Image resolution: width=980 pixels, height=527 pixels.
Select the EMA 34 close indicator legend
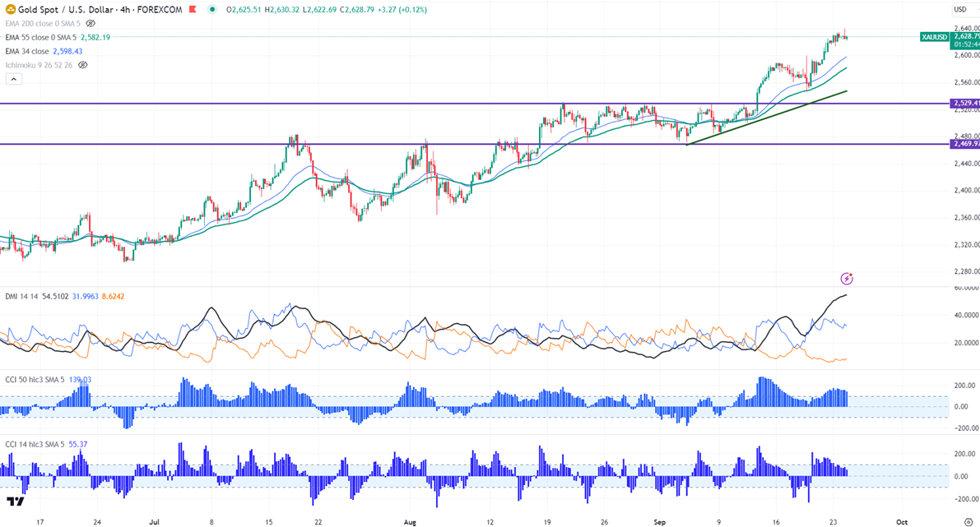[27, 51]
